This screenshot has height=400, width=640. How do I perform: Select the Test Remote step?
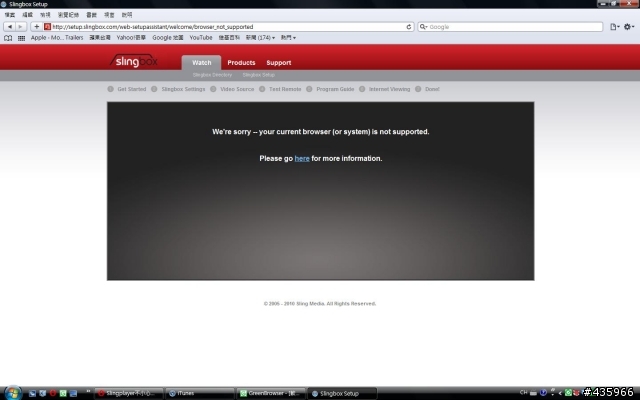tap(280, 89)
